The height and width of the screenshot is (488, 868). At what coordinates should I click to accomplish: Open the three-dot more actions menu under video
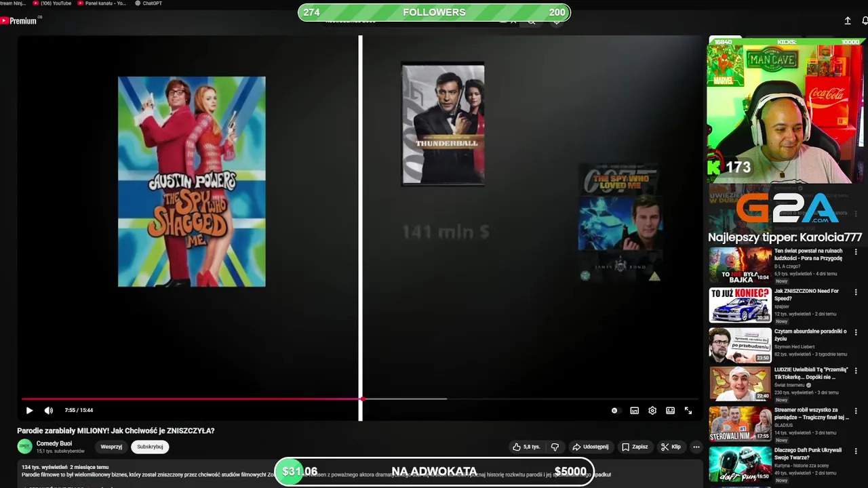pyautogui.click(x=696, y=447)
